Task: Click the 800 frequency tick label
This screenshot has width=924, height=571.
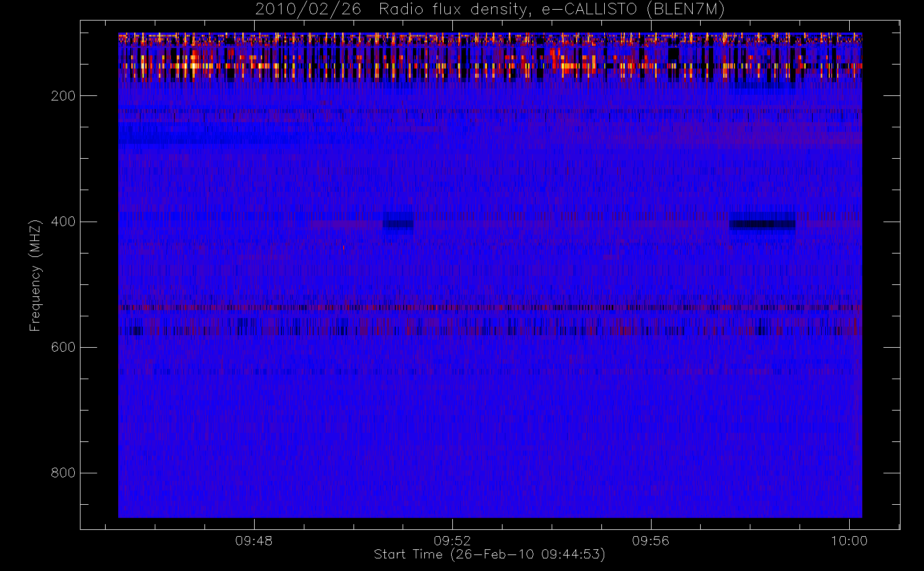Action: click(63, 473)
